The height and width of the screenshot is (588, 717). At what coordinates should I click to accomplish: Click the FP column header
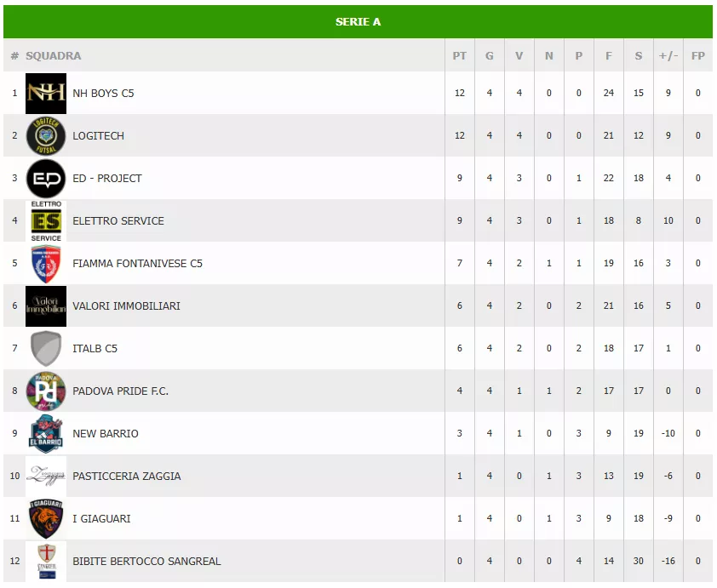coord(698,56)
